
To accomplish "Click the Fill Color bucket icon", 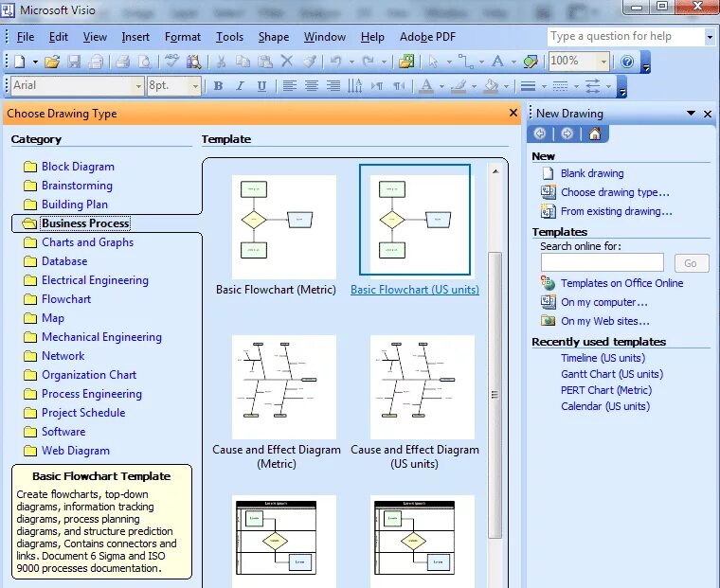I will coord(492,86).
